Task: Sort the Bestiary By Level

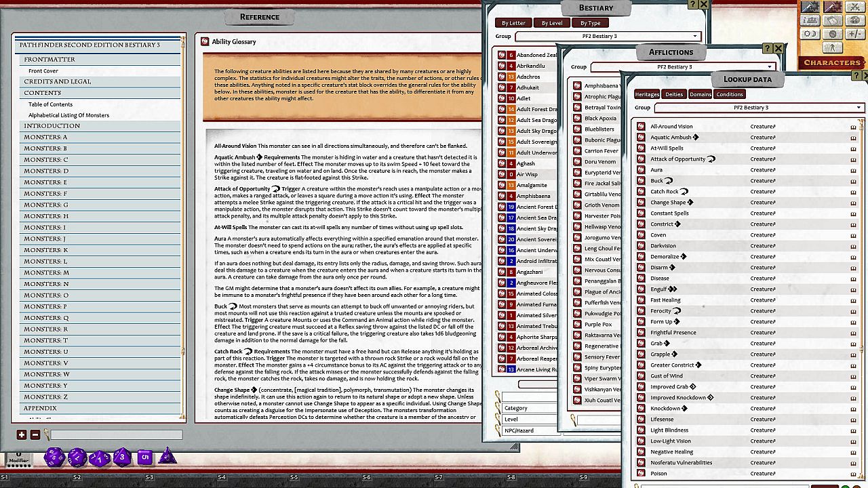Action: pos(552,23)
